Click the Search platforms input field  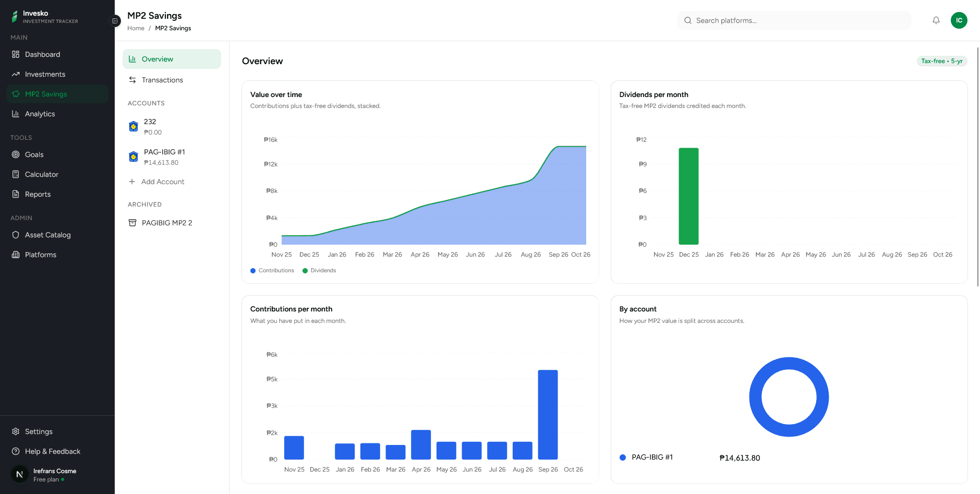[794, 20]
